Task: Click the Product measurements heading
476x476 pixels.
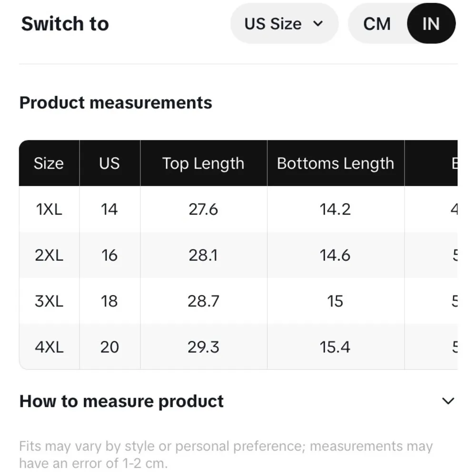Action: click(116, 103)
